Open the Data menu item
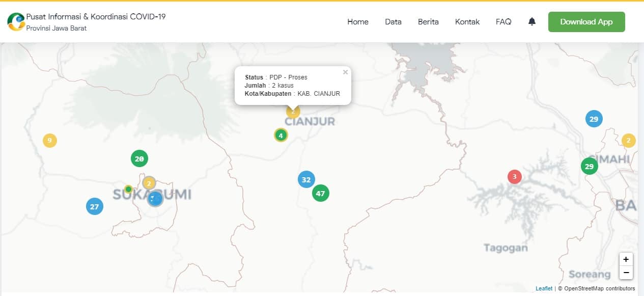The height and width of the screenshot is (296, 644). 393,21
